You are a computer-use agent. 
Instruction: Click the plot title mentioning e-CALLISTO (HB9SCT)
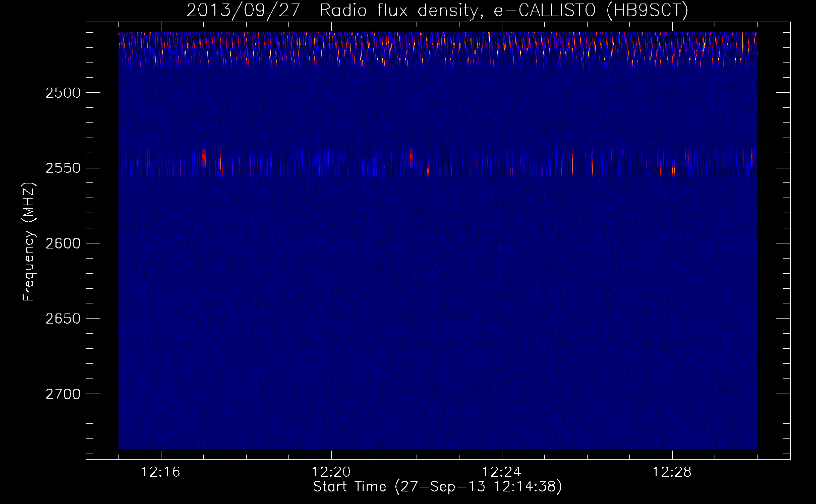tap(437, 10)
